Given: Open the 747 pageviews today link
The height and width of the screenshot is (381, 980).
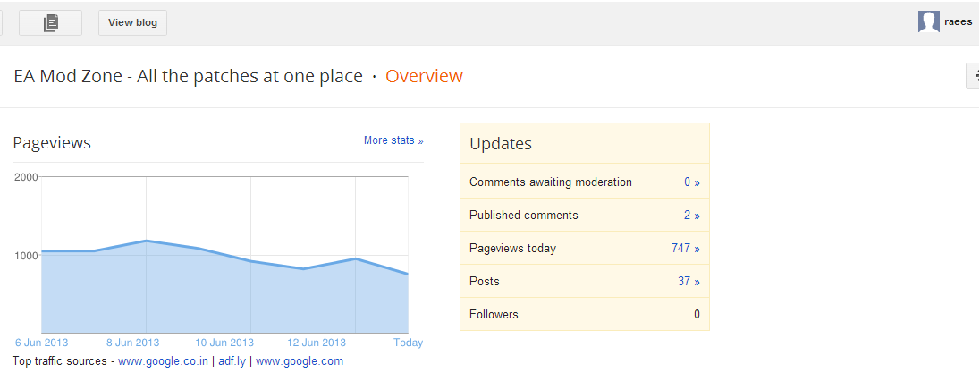Looking at the screenshot, I should [x=685, y=249].
